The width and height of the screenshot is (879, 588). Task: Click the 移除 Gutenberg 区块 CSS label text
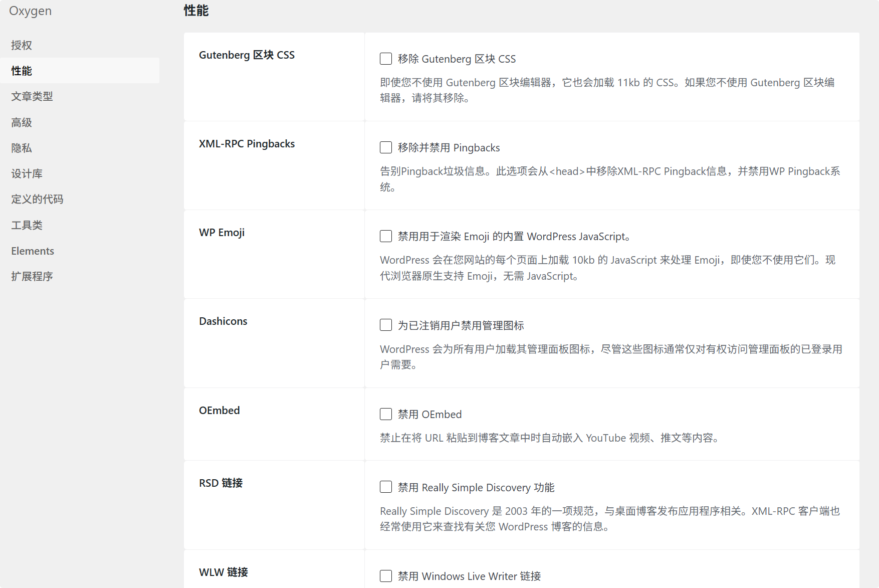[457, 59]
